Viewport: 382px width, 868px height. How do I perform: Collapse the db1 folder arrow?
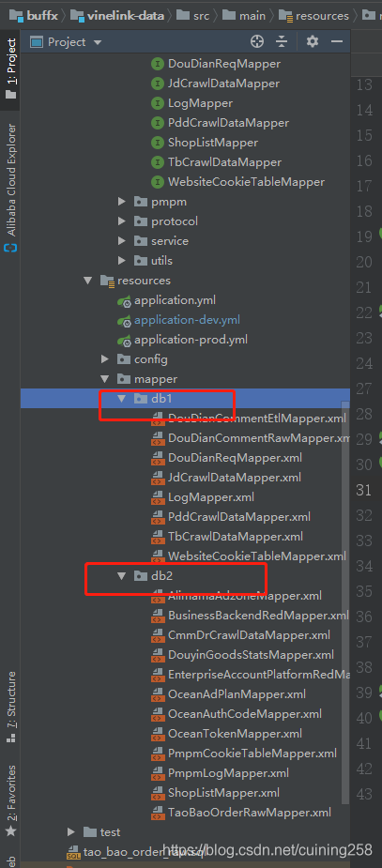tap(122, 399)
